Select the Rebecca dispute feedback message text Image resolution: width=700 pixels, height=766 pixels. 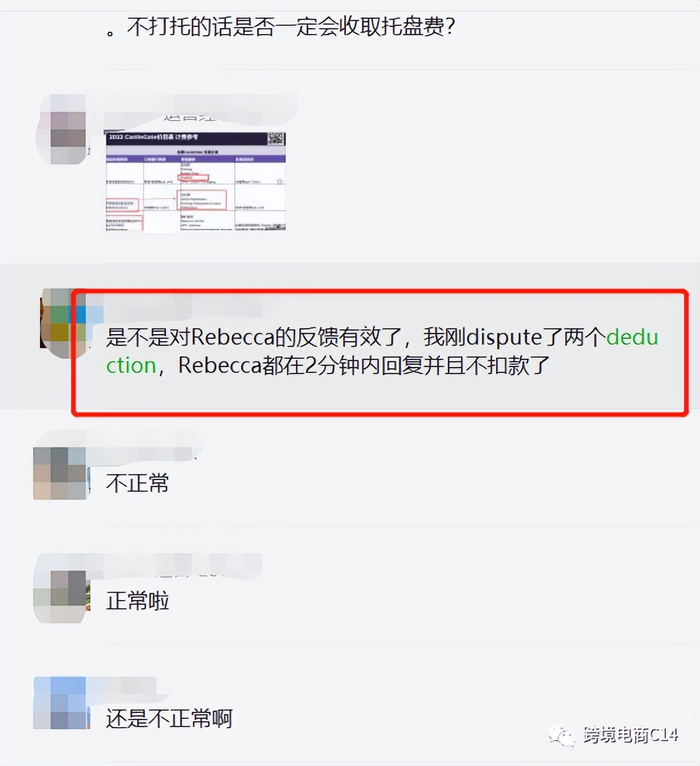point(382,351)
